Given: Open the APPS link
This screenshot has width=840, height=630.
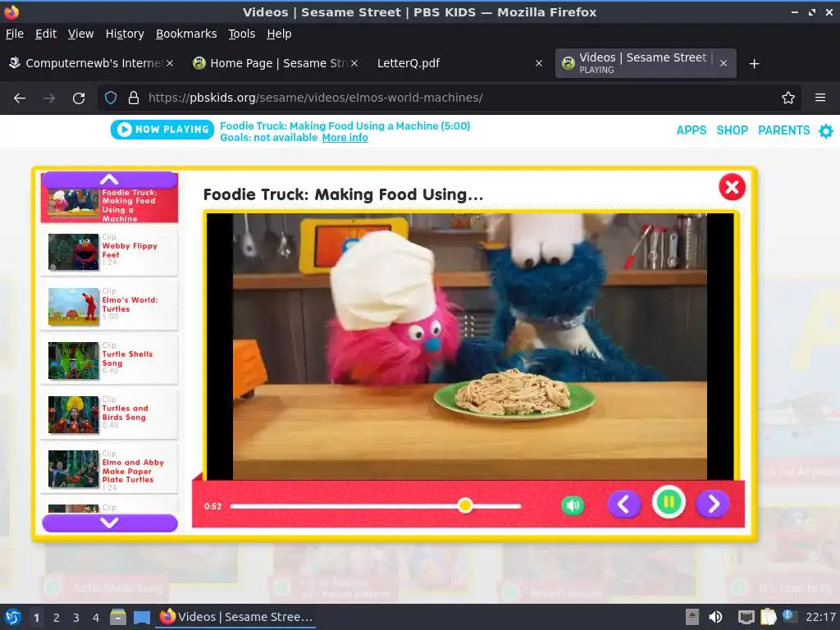Looking at the screenshot, I should pyautogui.click(x=691, y=130).
